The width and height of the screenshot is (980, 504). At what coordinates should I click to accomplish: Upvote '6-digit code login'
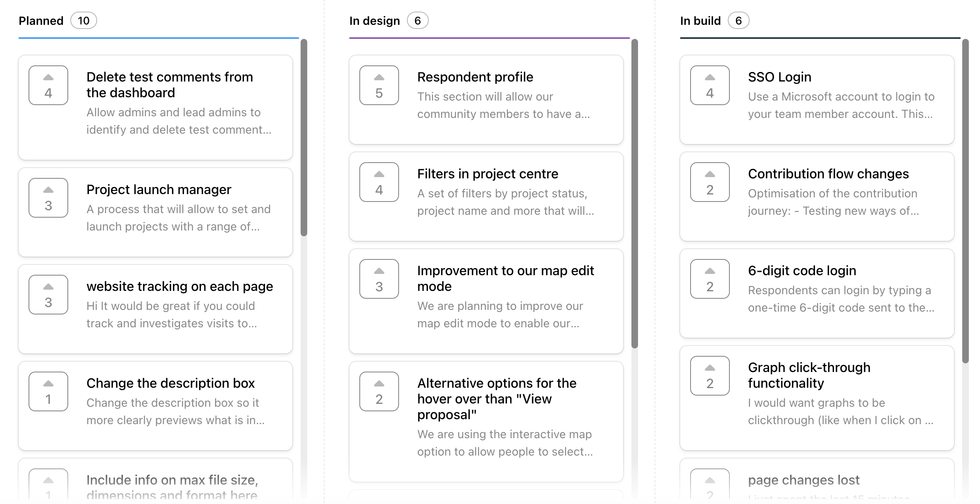710,279
